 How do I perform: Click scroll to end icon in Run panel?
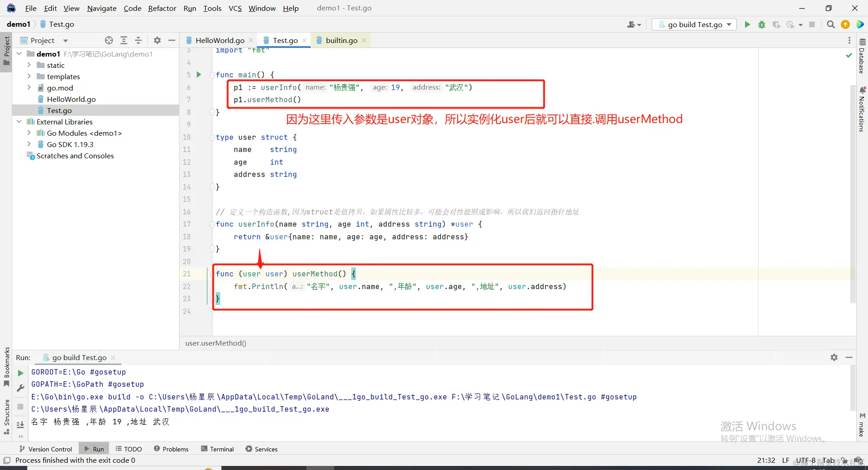coord(20,425)
